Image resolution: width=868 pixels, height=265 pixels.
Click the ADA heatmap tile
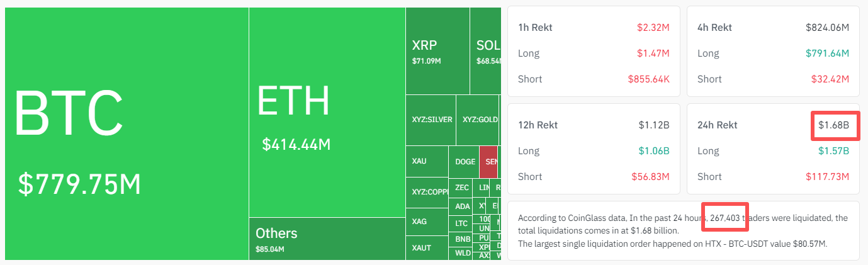[461, 206]
